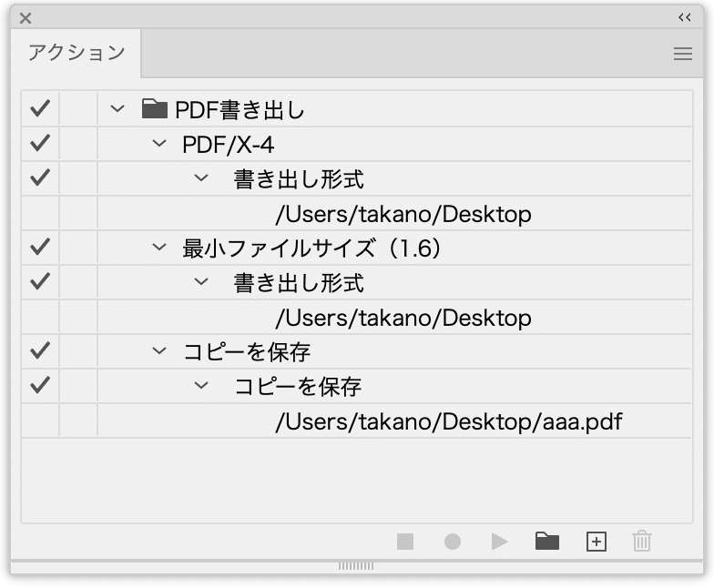Collapse the panel with double-arrow icon
The height and width of the screenshot is (588, 714).
[685, 18]
